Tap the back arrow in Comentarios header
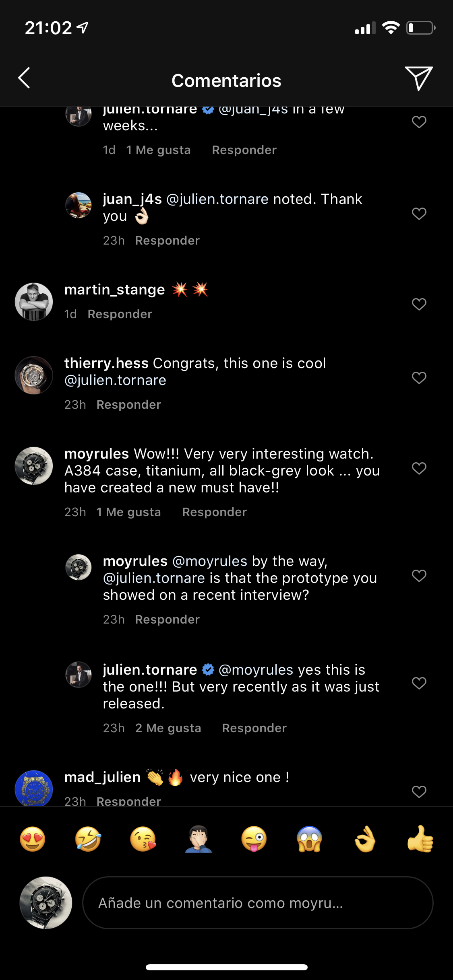Viewport: 453px width, 980px height. coord(25,78)
